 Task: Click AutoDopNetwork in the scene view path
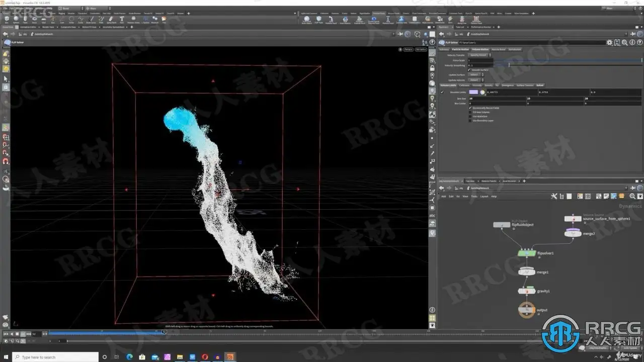coord(44,34)
